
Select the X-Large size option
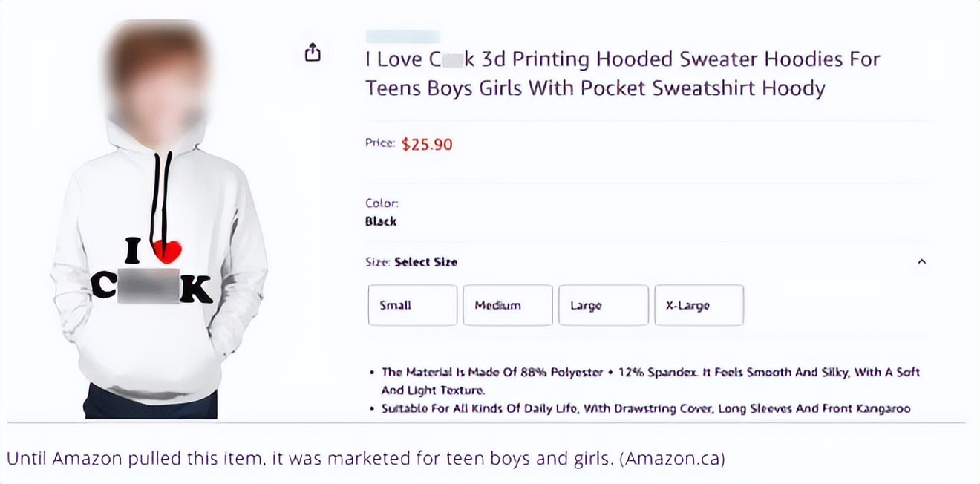point(698,305)
